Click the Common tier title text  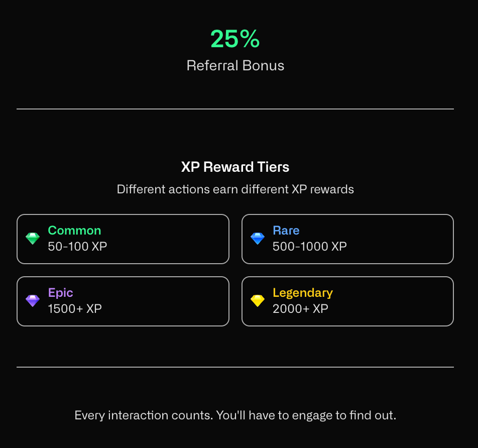click(74, 231)
